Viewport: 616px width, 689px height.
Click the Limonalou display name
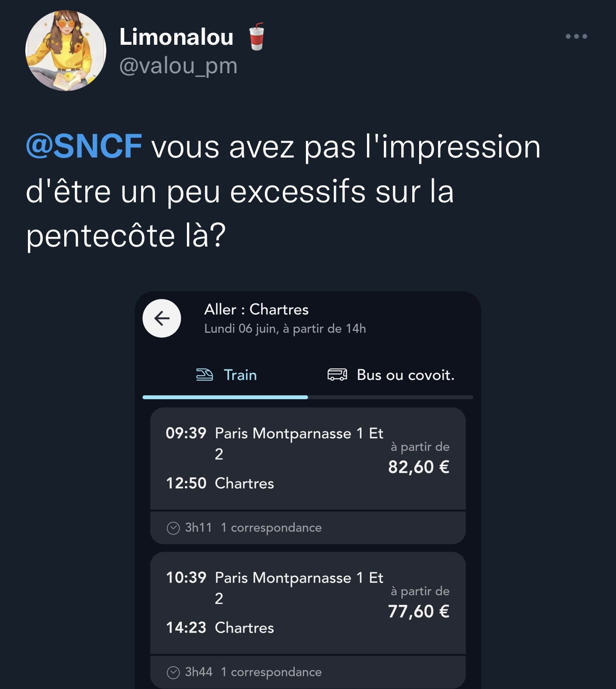tap(176, 37)
